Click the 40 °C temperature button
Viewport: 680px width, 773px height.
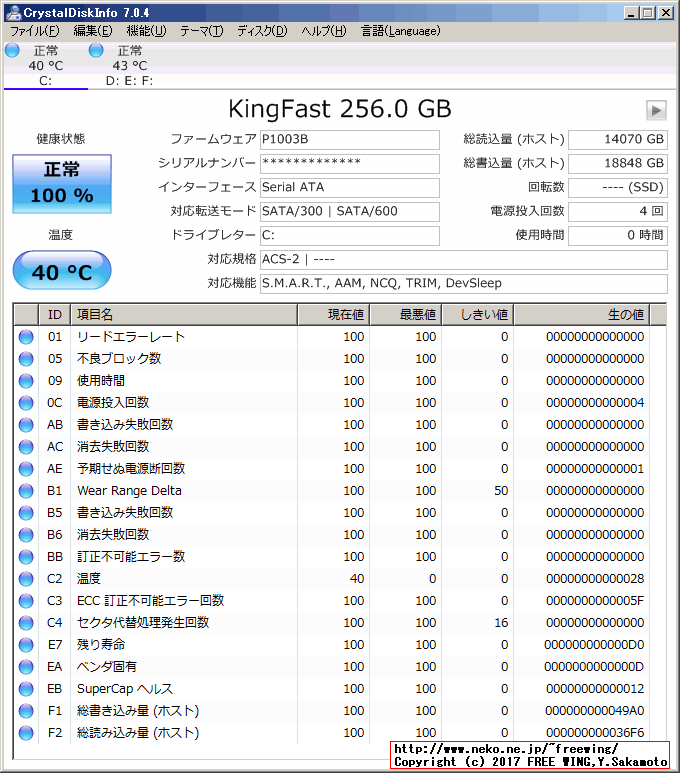click(x=62, y=270)
